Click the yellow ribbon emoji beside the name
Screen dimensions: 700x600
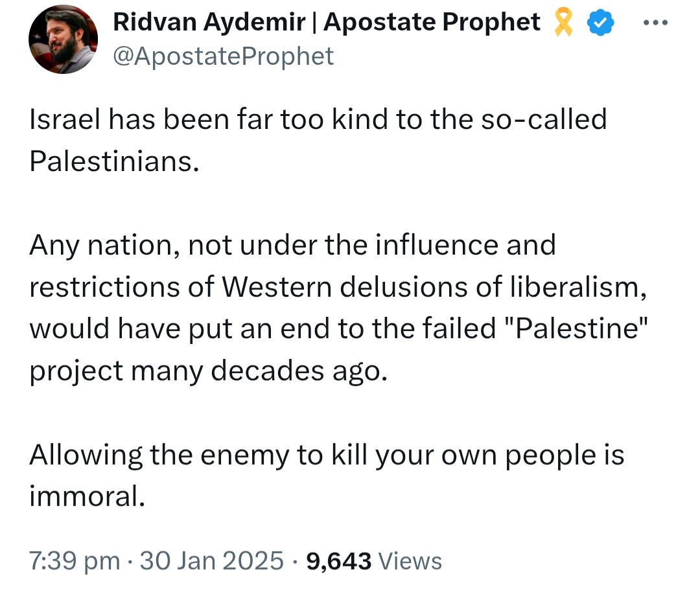(x=563, y=22)
